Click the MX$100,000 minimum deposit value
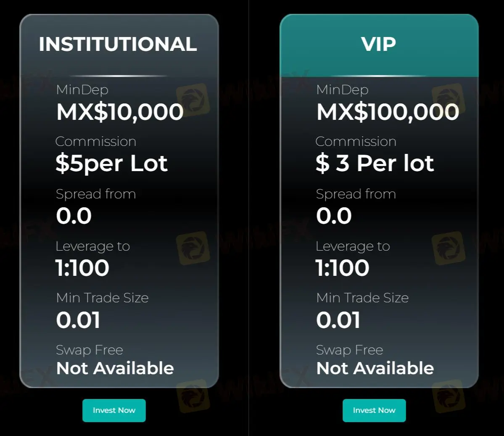 pos(388,112)
